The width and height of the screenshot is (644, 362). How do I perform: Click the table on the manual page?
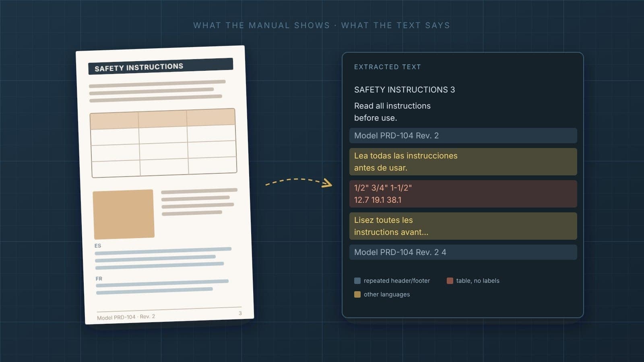(163, 143)
